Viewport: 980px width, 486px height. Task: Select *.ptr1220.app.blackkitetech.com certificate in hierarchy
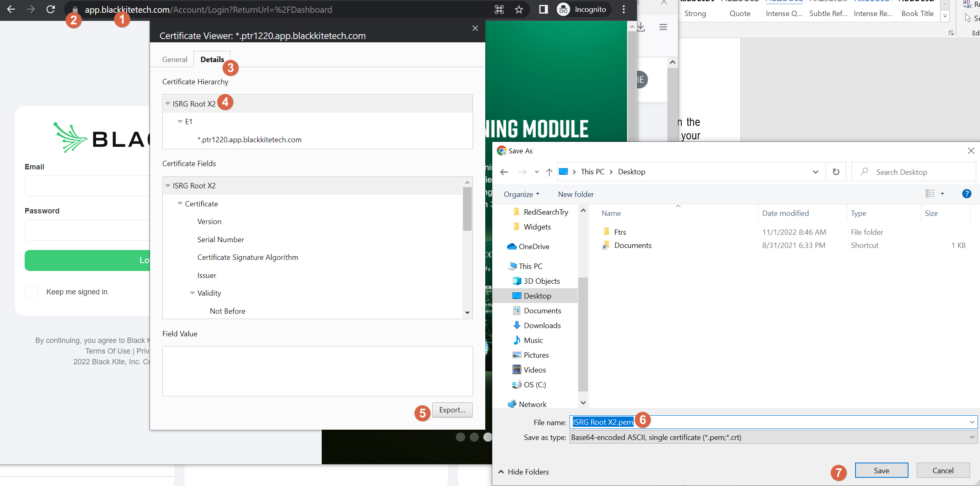[249, 139]
